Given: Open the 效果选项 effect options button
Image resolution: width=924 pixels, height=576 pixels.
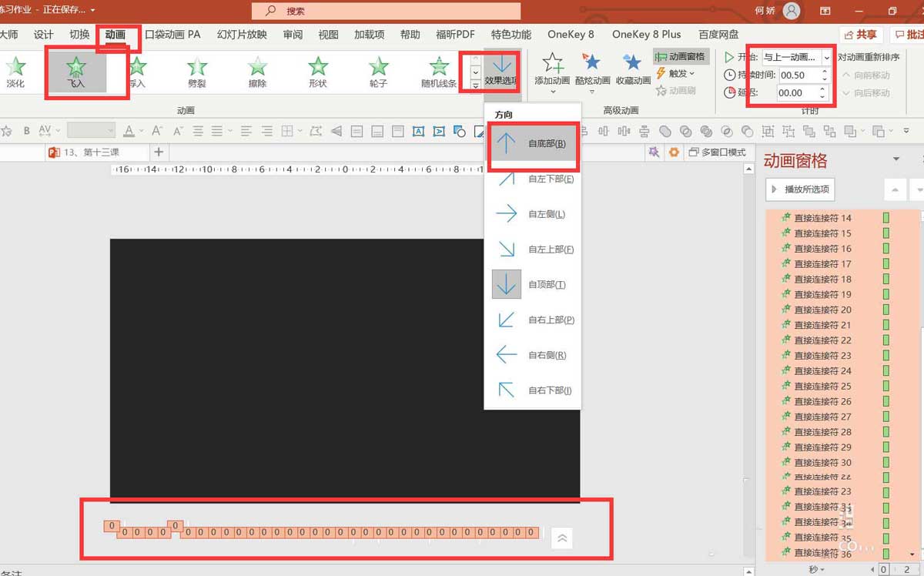Looking at the screenshot, I should [502, 70].
